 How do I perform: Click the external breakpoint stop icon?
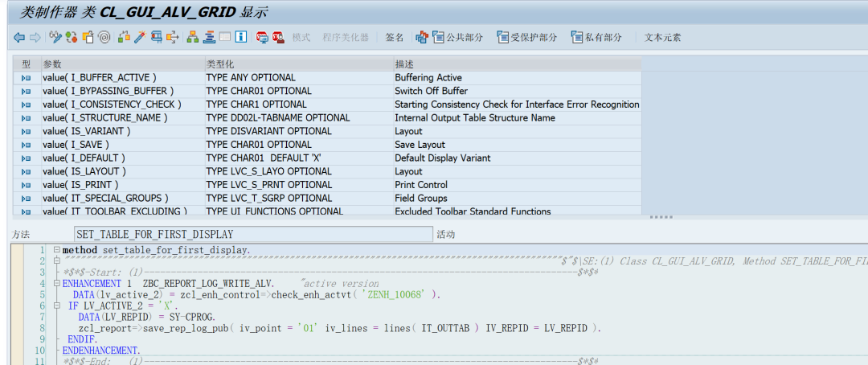(278, 37)
